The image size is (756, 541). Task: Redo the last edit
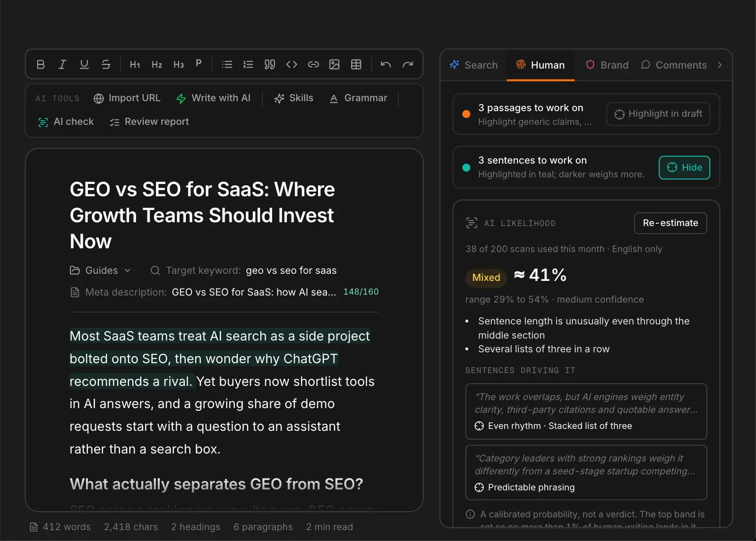click(408, 64)
